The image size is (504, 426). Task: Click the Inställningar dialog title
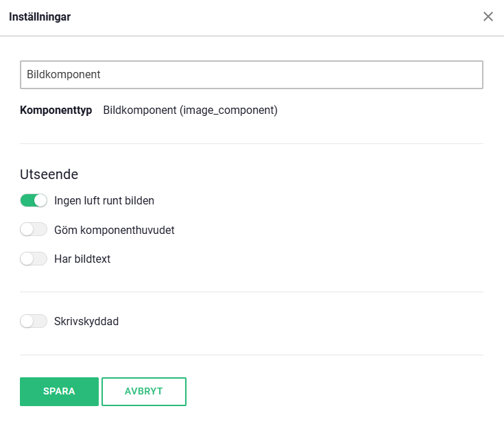click(40, 16)
